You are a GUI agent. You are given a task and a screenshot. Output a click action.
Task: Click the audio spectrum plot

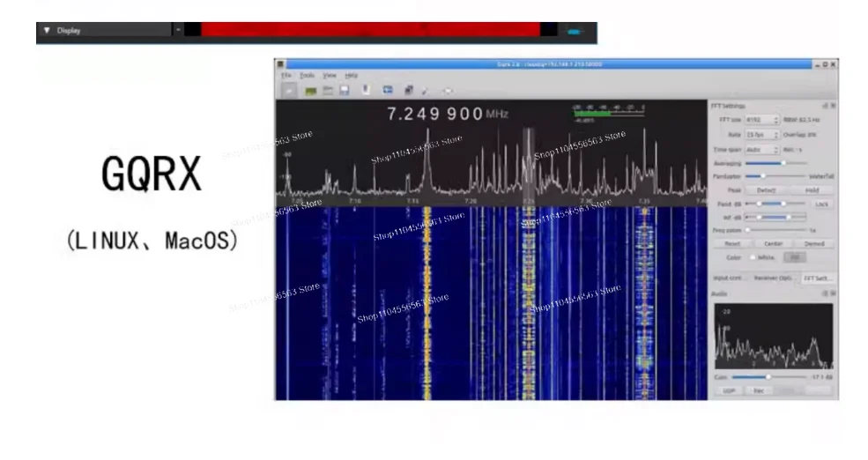point(774,336)
